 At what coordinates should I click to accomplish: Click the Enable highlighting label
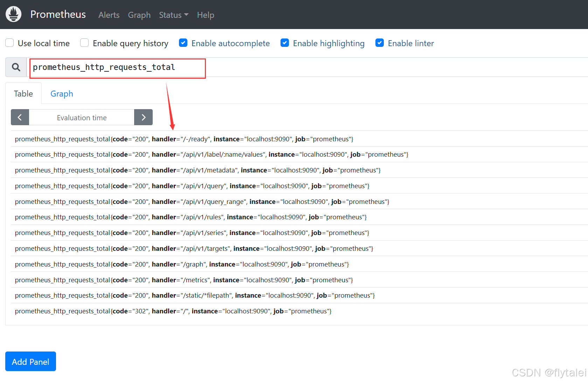tap(329, 43)
